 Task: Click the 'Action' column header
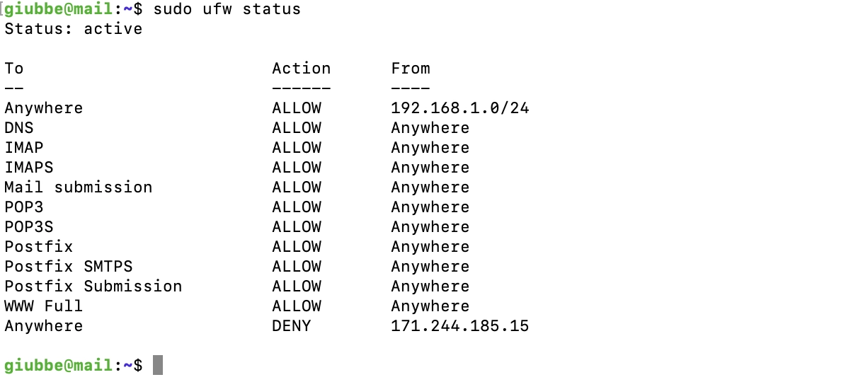(301, 69)
